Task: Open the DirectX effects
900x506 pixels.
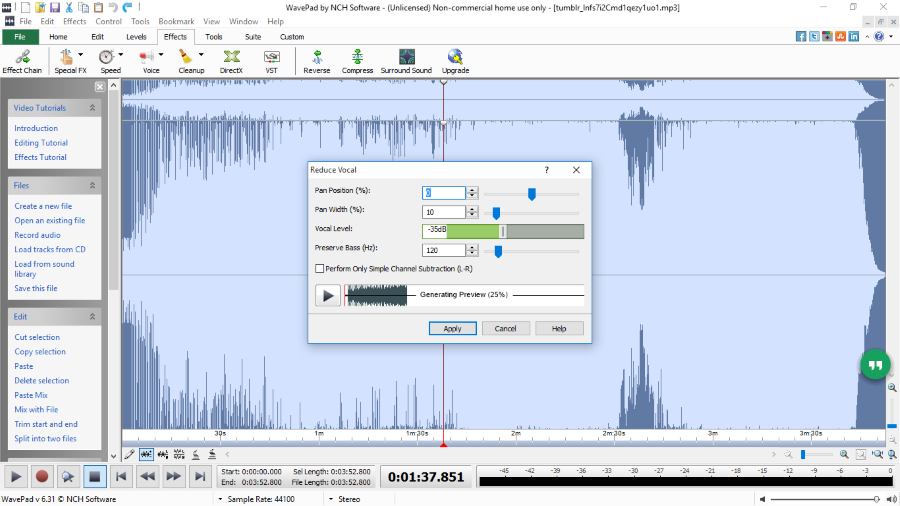Action: point(231,61)
